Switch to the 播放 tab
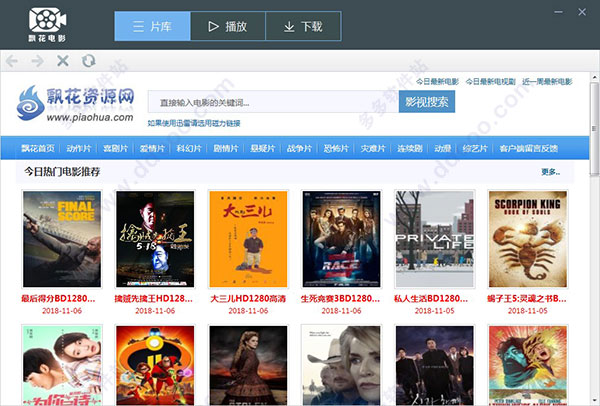Screen dimensions: 600x406 click(x=228, y=26)
